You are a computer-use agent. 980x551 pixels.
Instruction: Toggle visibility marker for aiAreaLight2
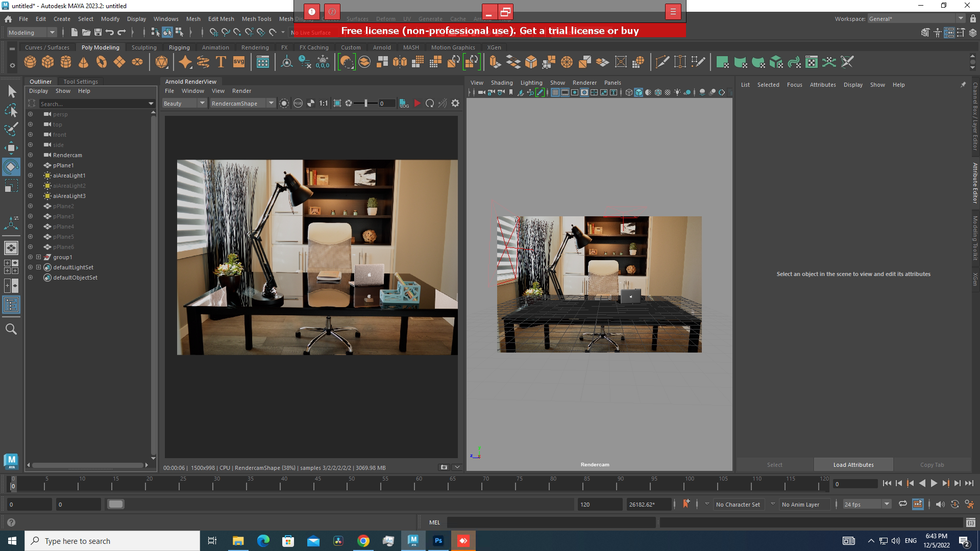[x=30, y=186]
